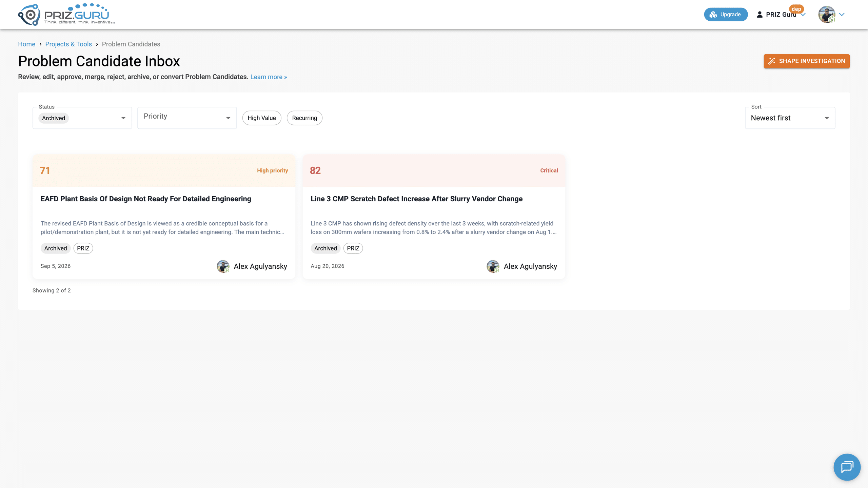Click the Aug 20, 2026 date
Viewport: 868px width, 488px height.
(x=328, y=266)
